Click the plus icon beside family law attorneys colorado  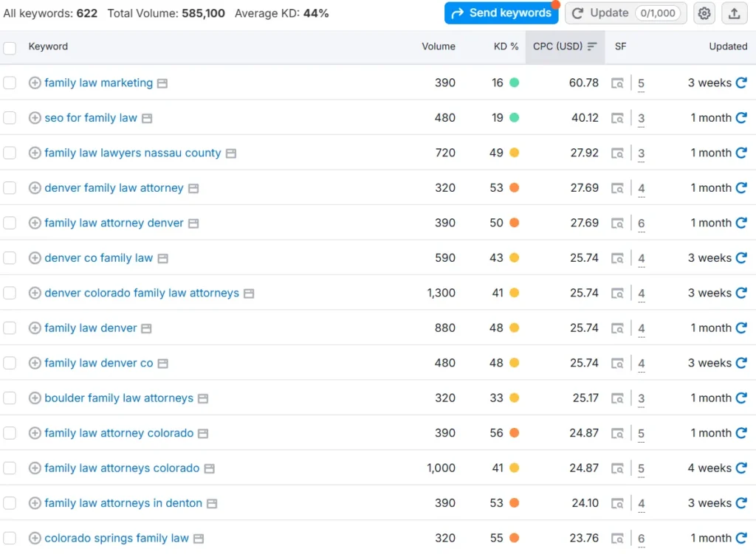point(34,468)
